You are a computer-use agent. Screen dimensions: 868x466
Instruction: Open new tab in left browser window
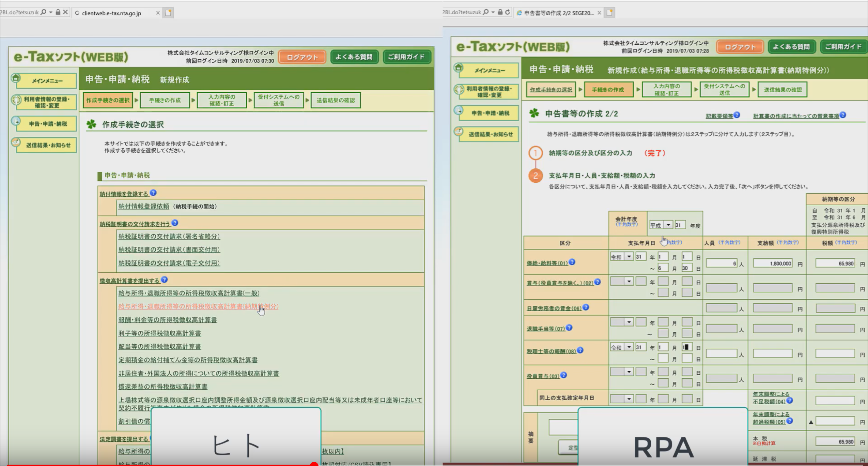pyautogui.click(x=168, y=13)
